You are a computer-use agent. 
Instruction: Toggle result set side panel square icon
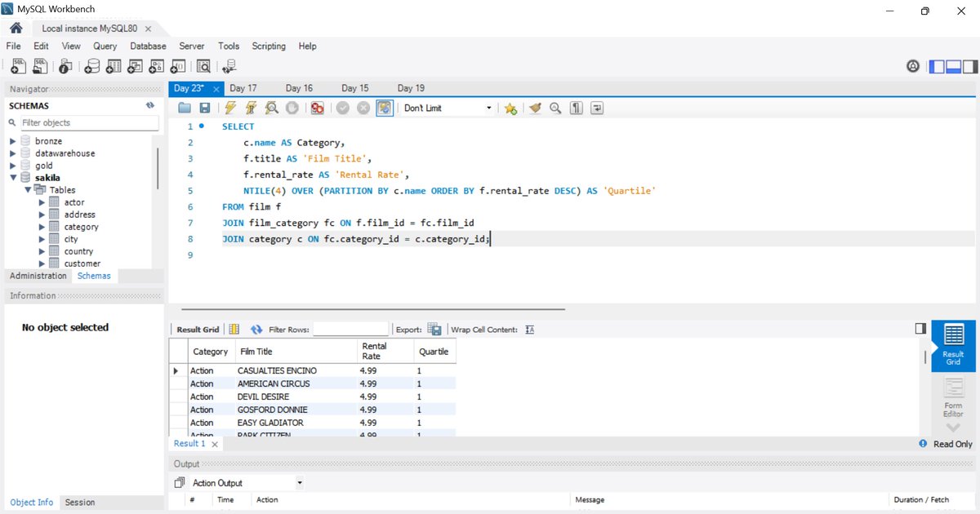pyautogui.click(x=920, y=328)
